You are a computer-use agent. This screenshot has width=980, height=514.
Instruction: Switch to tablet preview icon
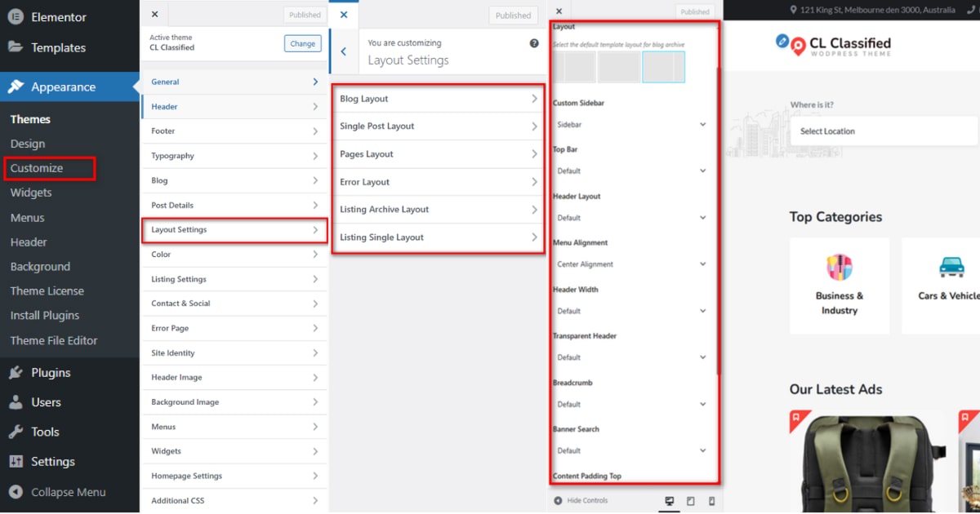[x=691, y=501]
